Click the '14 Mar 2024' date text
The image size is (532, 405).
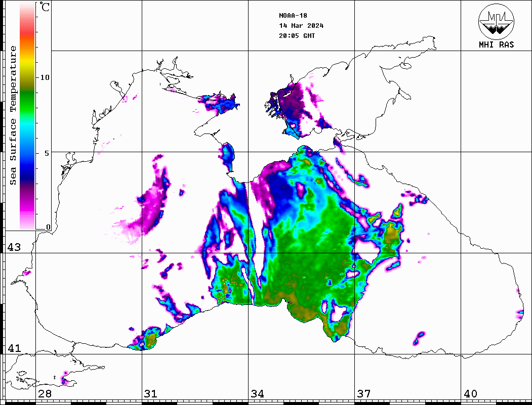(301, 26)
